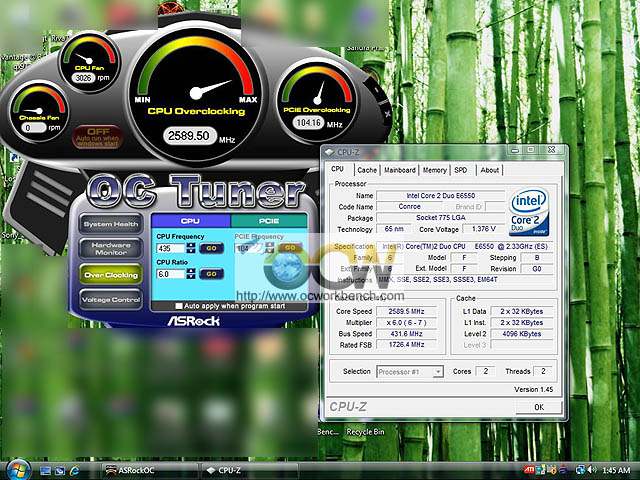
Task: Close OC Tuner with side X button
Action: [387, 114]
